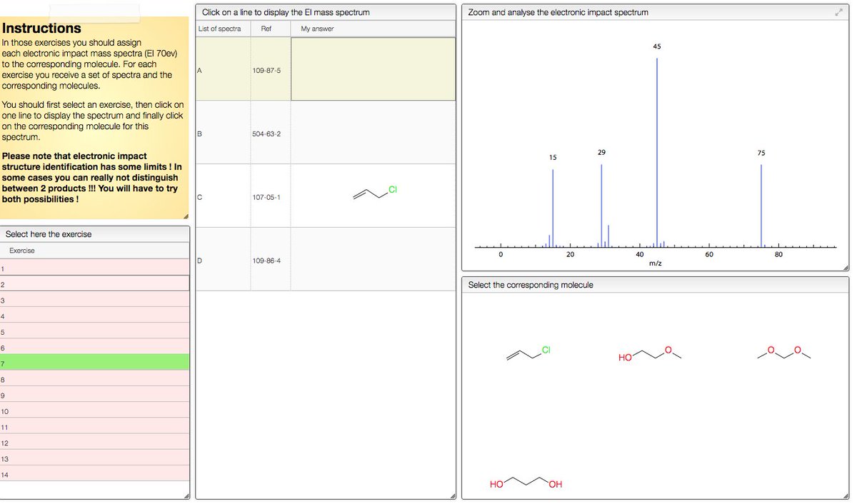
Task: Select exercise 2 row
Action: pos(95,283)
